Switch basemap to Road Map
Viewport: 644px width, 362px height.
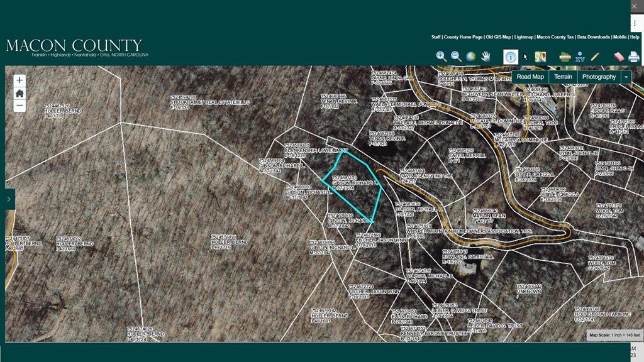[530, 77]
